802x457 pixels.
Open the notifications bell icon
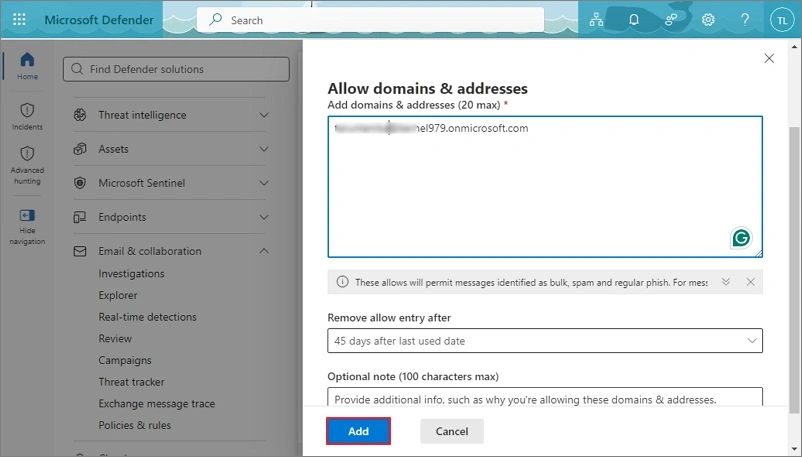coord(634,19)
